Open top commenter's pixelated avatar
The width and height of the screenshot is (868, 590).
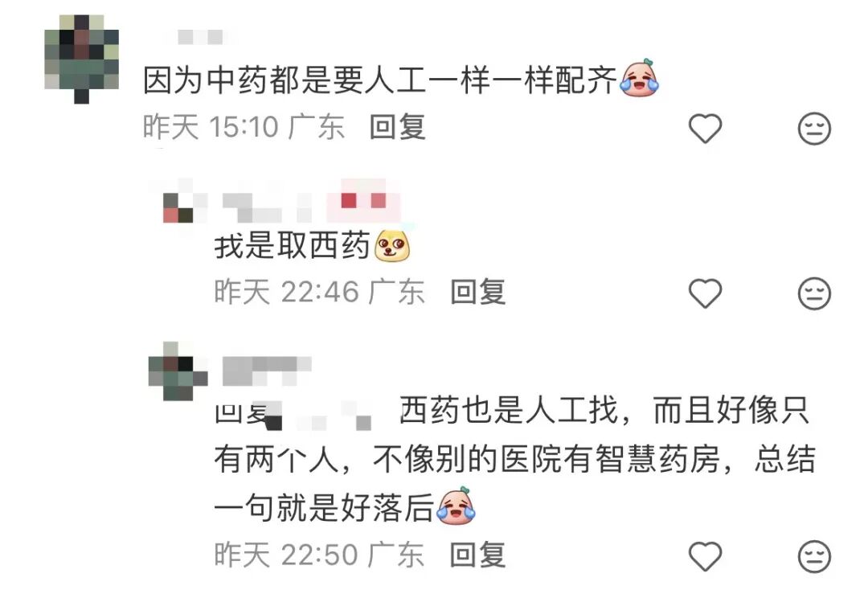(x=81, y=59)
